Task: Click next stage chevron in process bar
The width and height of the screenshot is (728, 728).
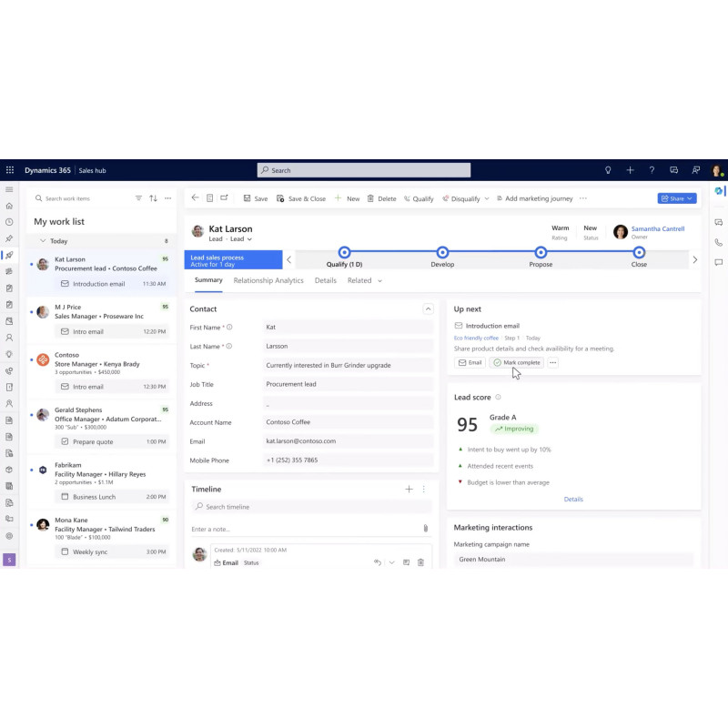Action: (x=695, y=259)
